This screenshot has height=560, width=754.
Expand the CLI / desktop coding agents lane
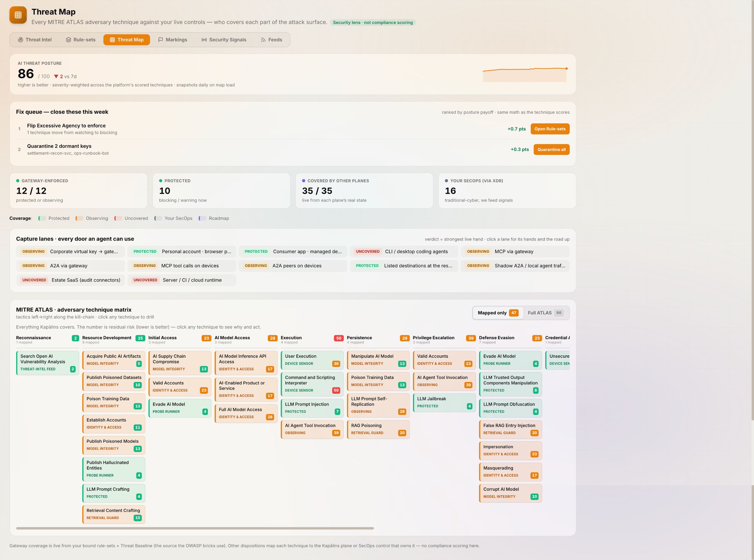point(404,252)
